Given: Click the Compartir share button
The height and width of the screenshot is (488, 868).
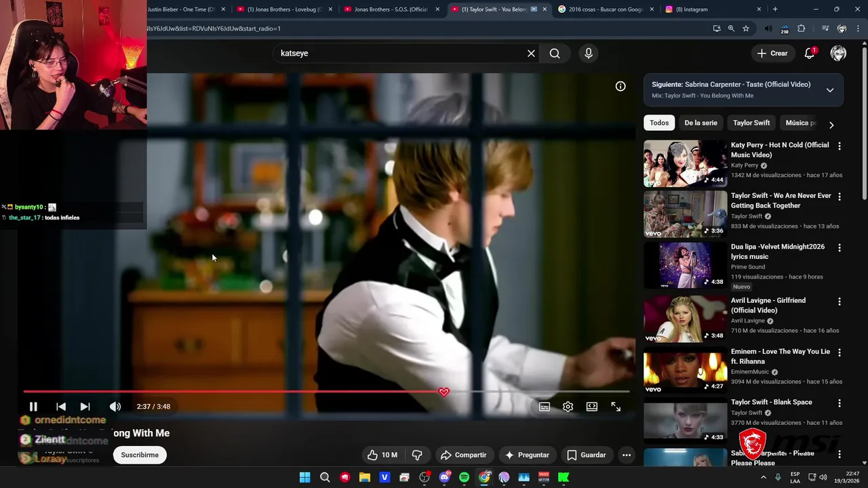Looking at the screenshot, I should point(463,455).
